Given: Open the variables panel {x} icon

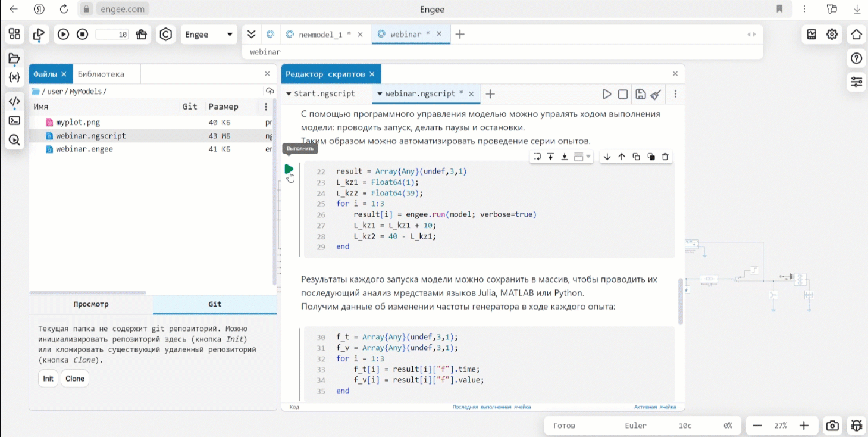Looking at the screenshot, I should pos(14,77).
